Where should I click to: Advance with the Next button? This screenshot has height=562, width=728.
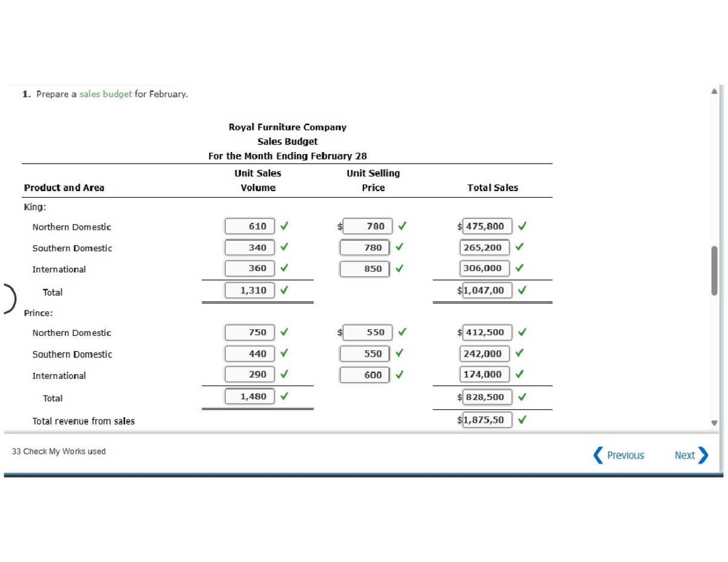(x=691, y=455)
